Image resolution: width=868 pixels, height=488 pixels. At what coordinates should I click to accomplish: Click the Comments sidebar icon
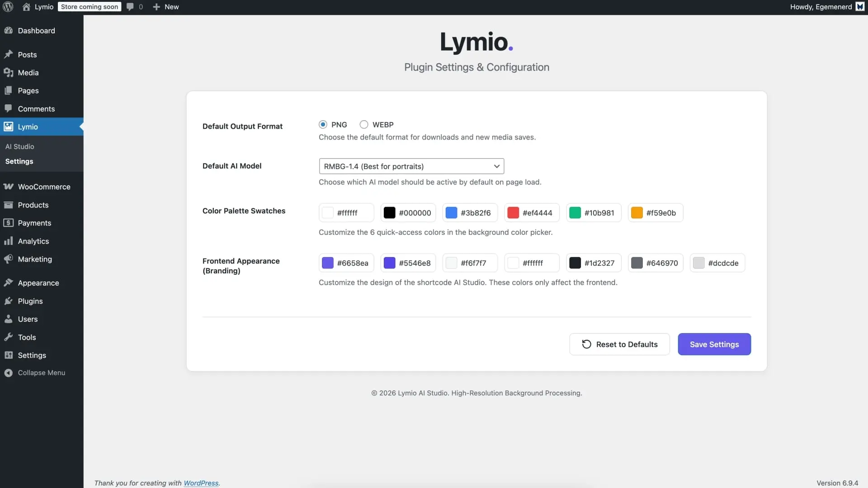tap(8, 108)
